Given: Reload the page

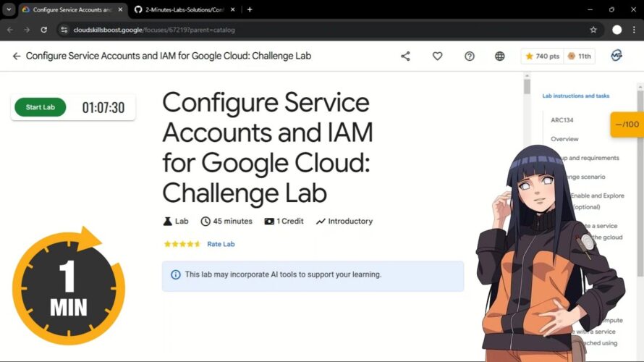Looking at the screenshot, I should [44, 30].
